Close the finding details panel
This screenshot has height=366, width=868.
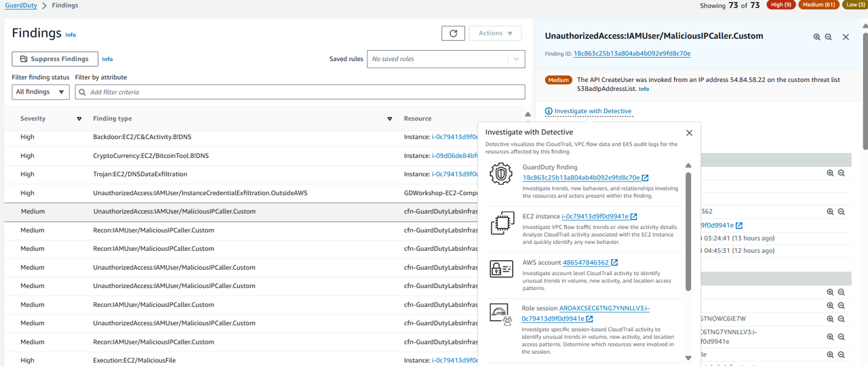click(846, 37)
